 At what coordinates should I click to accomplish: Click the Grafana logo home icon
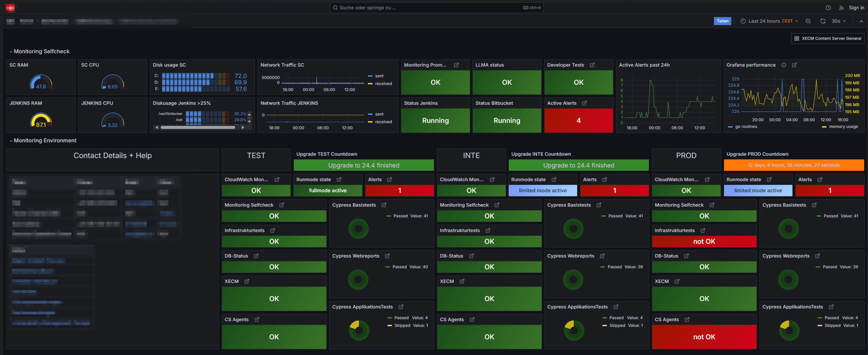[x=10, y=7]
